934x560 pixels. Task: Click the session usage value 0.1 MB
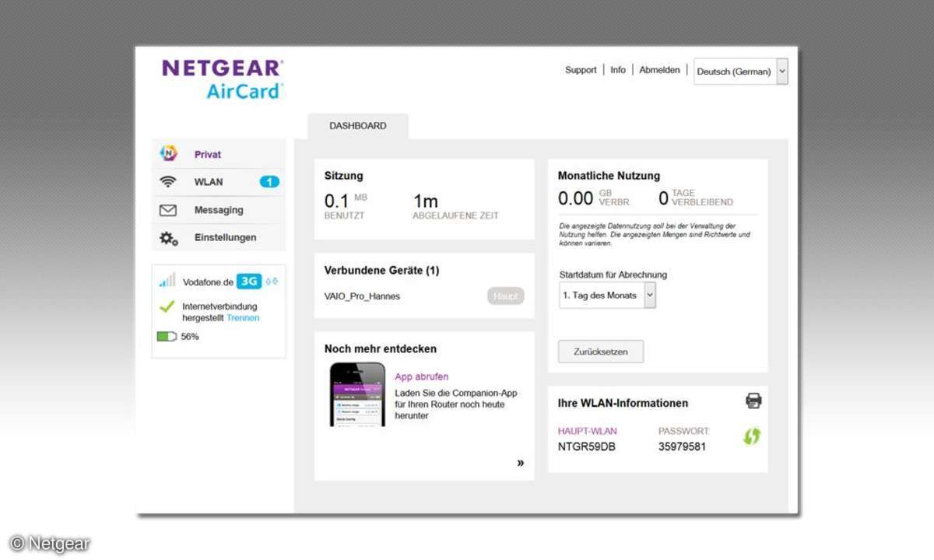coord(346,201)
